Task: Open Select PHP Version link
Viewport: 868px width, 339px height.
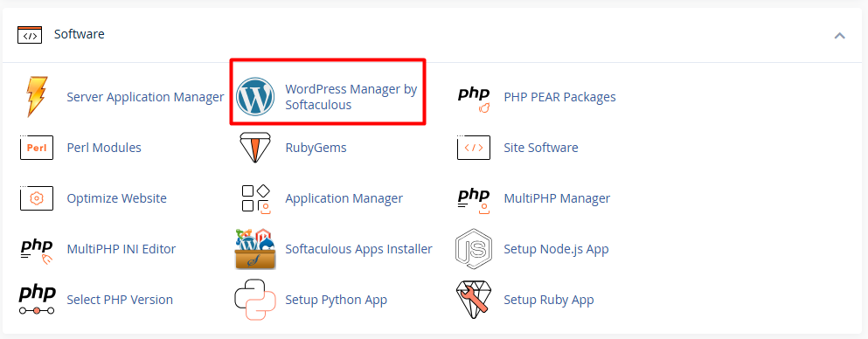Action: [120, 300]
